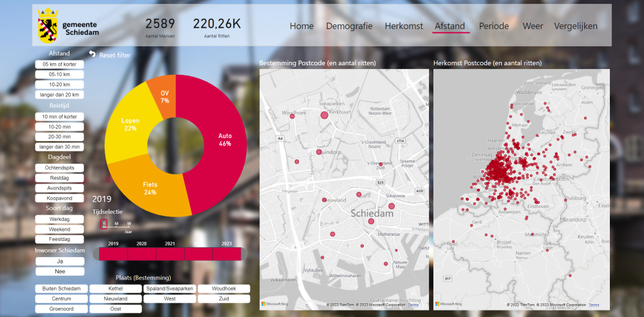Viewport: 644px width, 317px height.
Task: Click the Reset filter undo arrow icon
Action: 92,55
